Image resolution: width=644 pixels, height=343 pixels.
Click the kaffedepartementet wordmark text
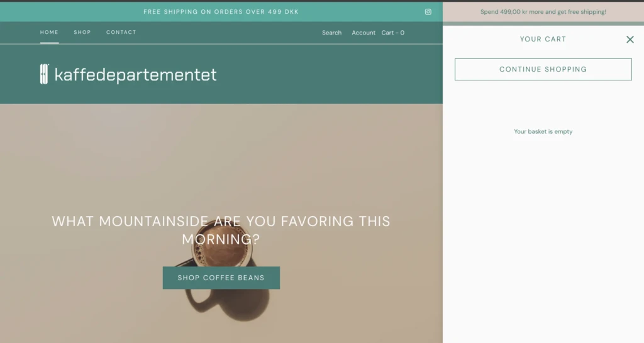coord(136,75)
